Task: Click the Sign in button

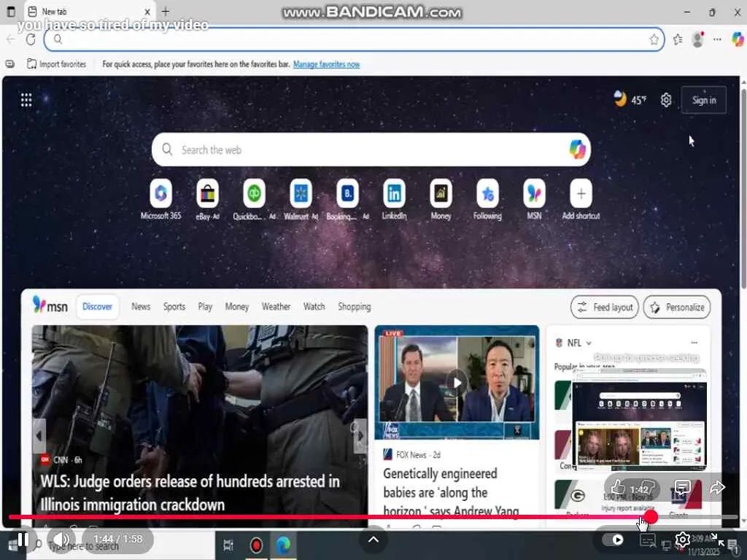Action: click(x=704, y=100)
